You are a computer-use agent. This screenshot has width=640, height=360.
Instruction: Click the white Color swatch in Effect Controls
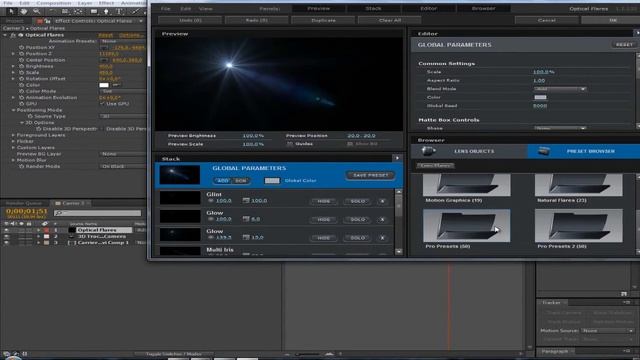pos(104,85)
